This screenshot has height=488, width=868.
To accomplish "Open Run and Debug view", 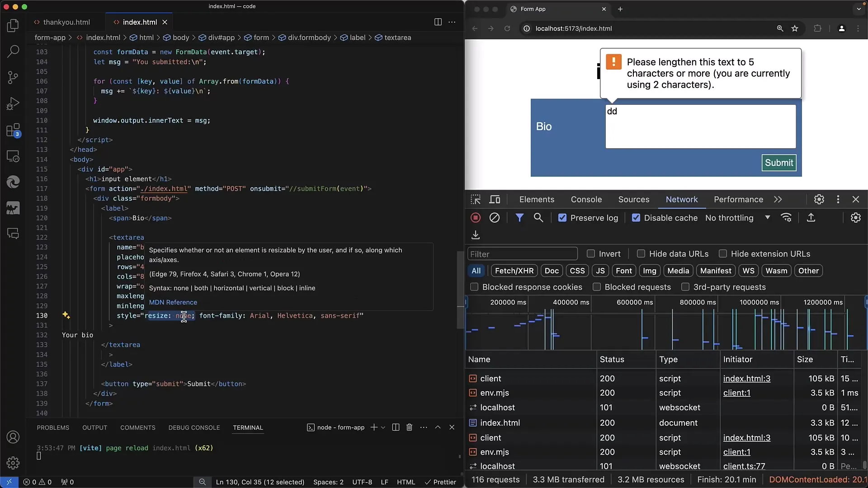I will click(x=13, y=104).
